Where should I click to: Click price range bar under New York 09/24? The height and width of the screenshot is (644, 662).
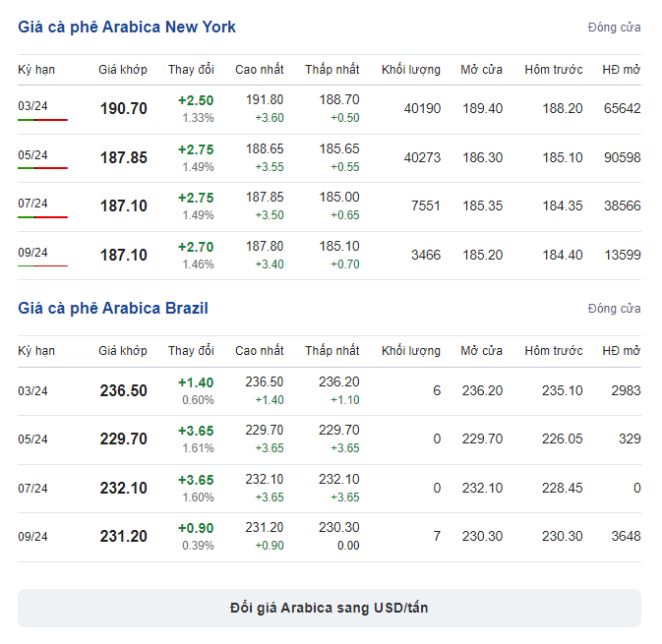pyautogui.click(x=42, y=265)
